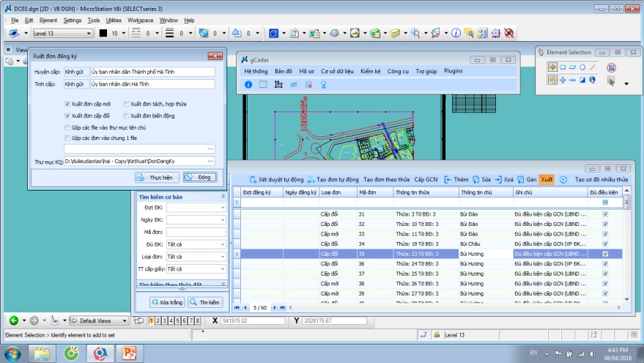Click the Thực hiện button
Viewport: 644px width, 363px height.
point(157,177)
